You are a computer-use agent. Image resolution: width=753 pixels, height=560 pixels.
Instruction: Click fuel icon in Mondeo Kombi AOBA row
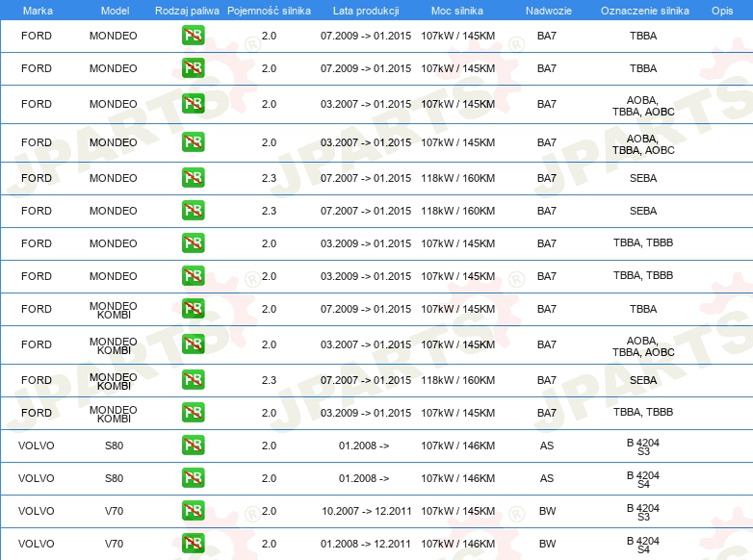[193, 344]
